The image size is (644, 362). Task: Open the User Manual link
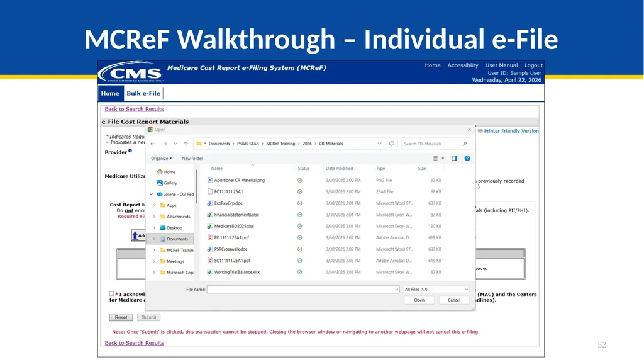[501, 65]
